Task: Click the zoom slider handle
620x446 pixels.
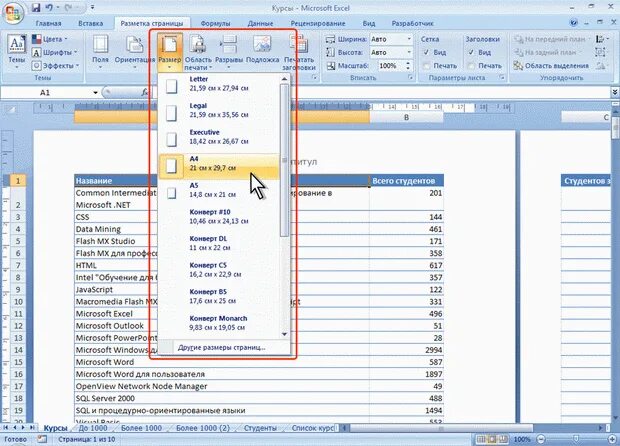Action: [x=576, y=439]
